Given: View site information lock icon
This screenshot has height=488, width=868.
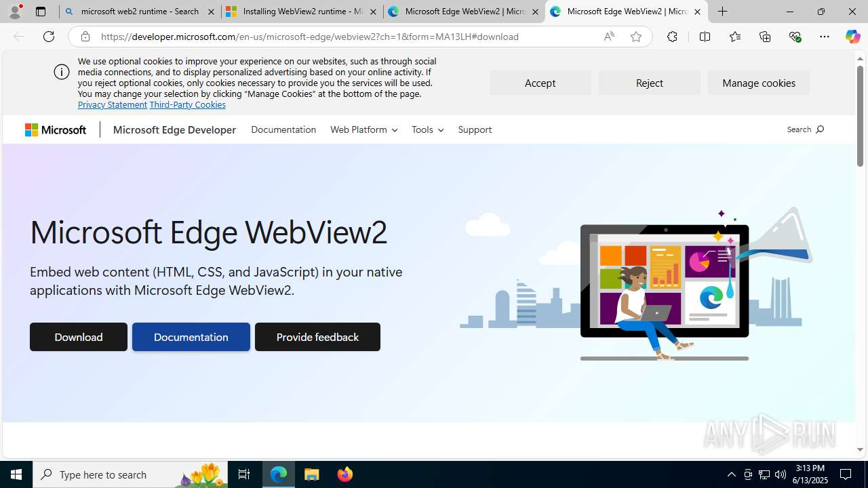Looking at the screenshot, I should [x=85, y=37].
